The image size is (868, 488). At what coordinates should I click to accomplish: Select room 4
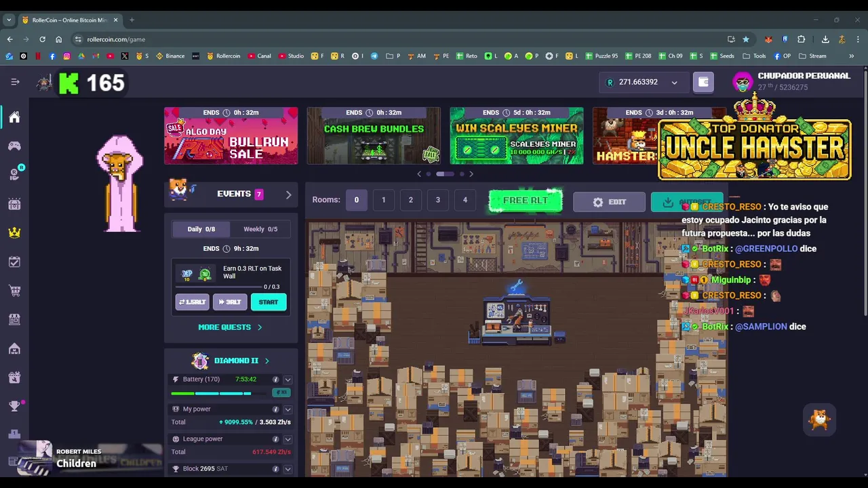tap(465, 200)
